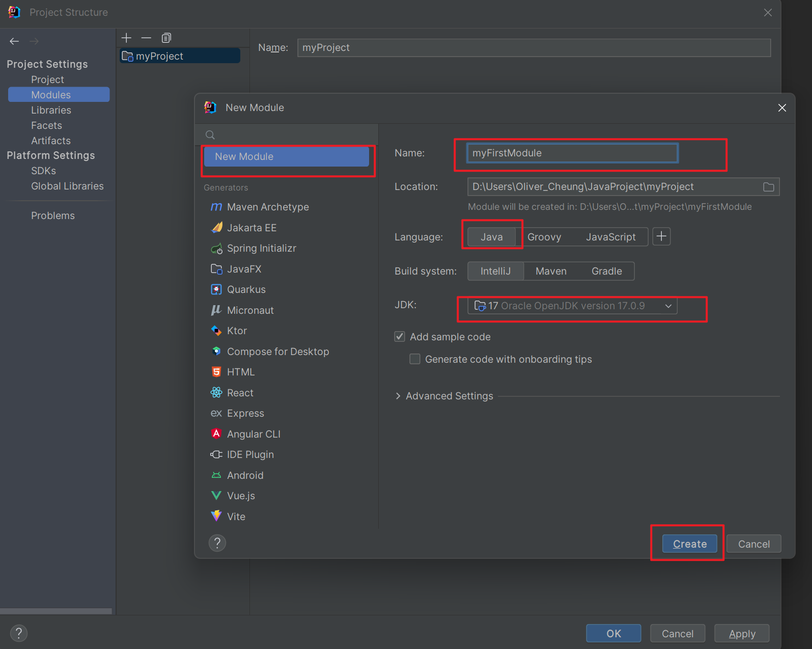
Task: Click the Micronaut generator icon
Action: pos(216,310)
